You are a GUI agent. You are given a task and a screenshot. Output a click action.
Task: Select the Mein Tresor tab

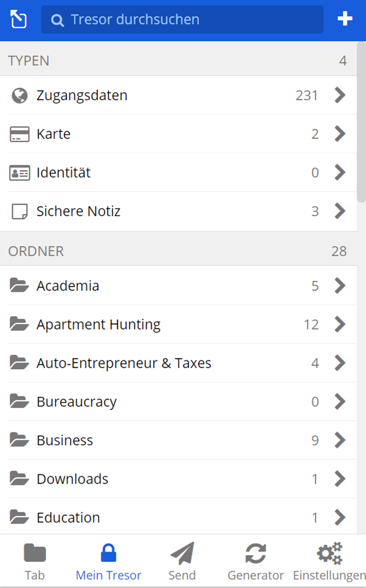point(108,561)
